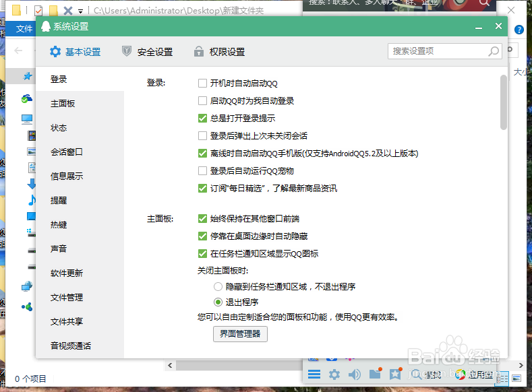The height and width of the screenshot is (392, 532).
Task: Enable 开机时自动启动QQ checkbox
Action: (x=202, y=84)
